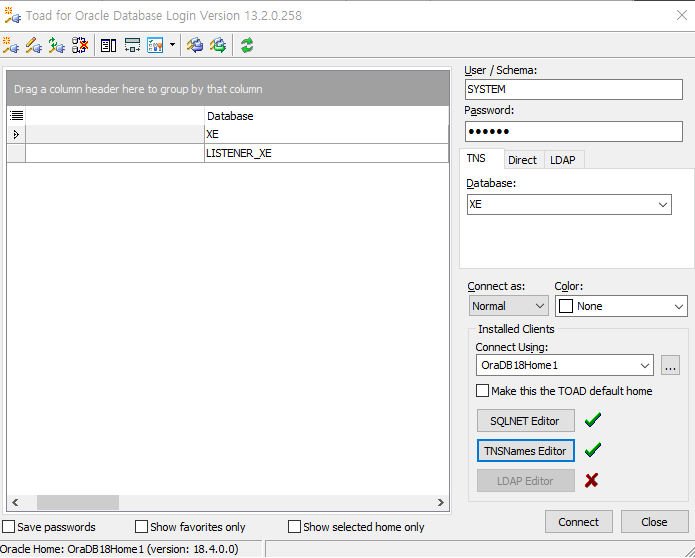Open the Connect Using OraDB18Home1 dropdown

coord(644,366)
